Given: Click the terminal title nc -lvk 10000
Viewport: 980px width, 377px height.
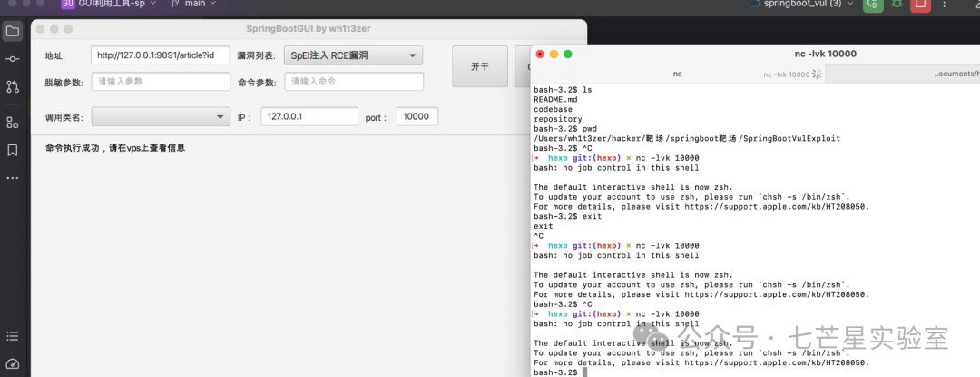Looking at the screenshot, I should point(825,54).
